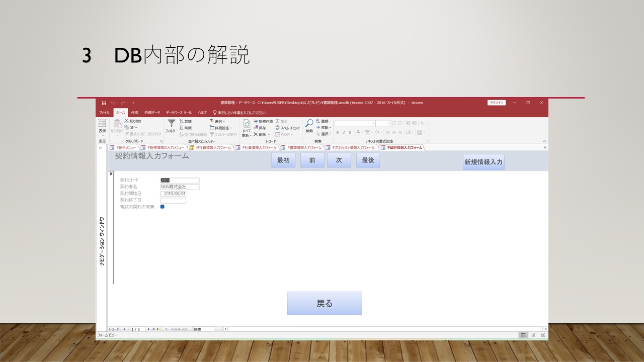Screen dimensions: 644x362
Task: Open the 詳細設定 advanced filter dropdown
Action: (220, 128)
